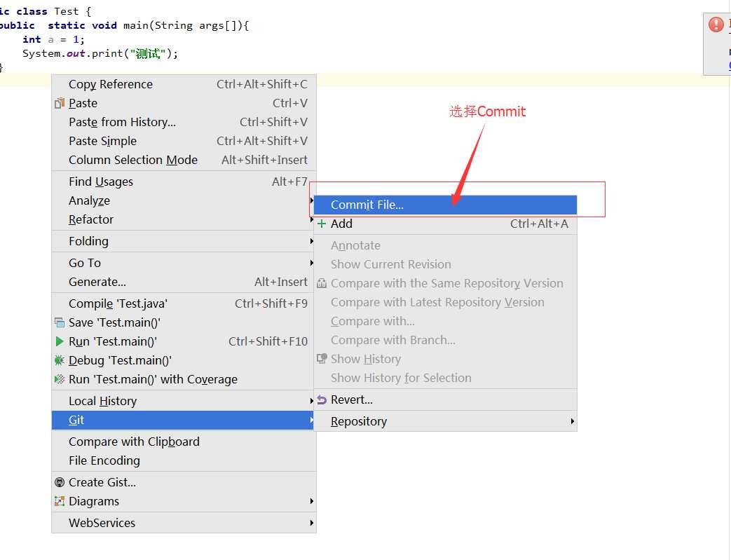Image resolution: width=731 pixels, height=560 pixels.
Task: Expand the Diagrams submenu arrow
Action: 311,501
